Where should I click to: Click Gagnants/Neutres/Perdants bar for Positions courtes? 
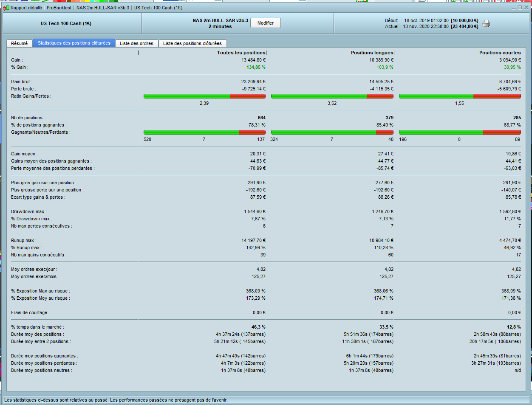460,132
